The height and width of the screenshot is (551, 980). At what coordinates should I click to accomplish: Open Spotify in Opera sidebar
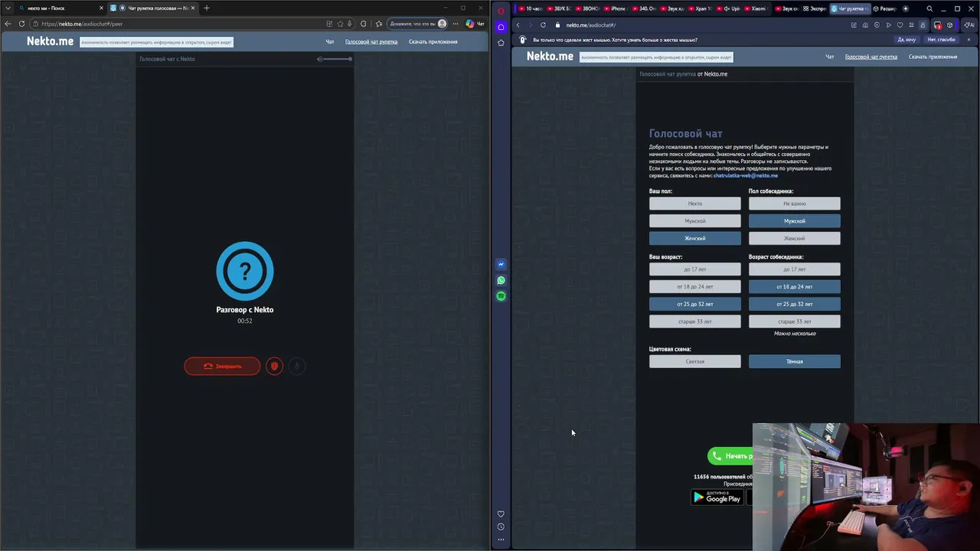pos(501,296)
